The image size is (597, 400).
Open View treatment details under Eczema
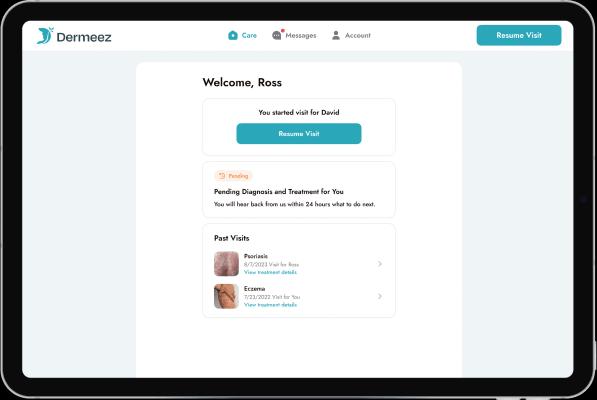270,305
